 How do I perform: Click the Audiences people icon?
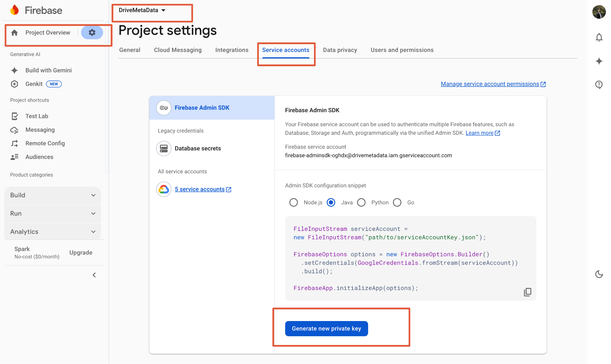14,157
